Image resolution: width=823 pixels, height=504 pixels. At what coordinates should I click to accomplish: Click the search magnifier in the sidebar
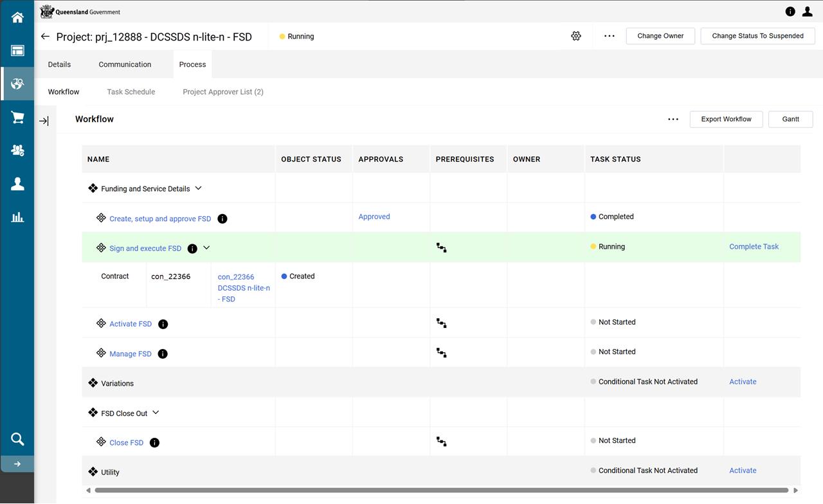[x=17, y=439]
